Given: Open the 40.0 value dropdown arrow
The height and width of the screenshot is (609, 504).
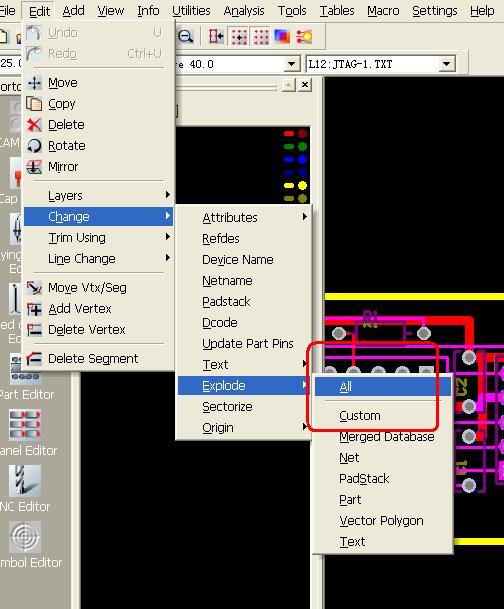Looking at the screenshot, I should click(x=291, y=64).
